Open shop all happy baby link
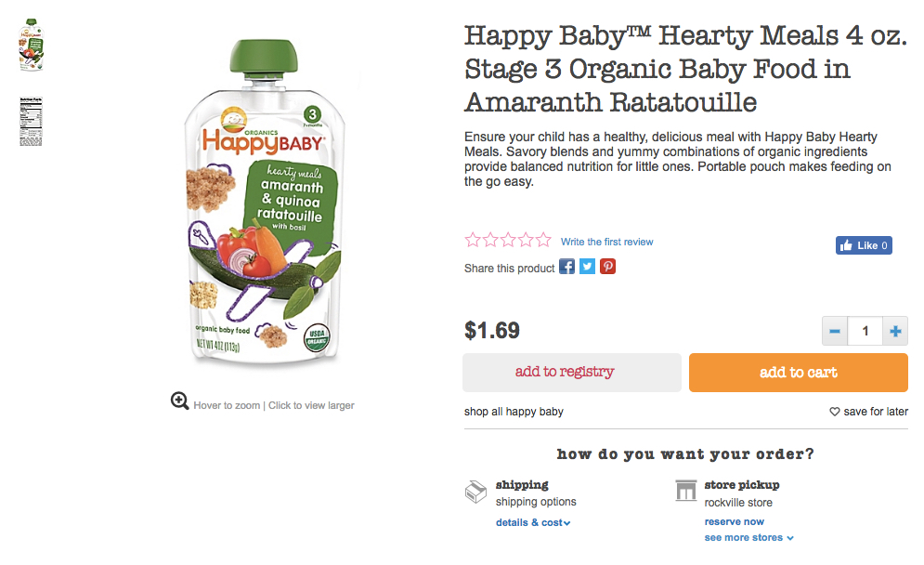This screenshot has width=924, height=565. click(x=514, y=412)
